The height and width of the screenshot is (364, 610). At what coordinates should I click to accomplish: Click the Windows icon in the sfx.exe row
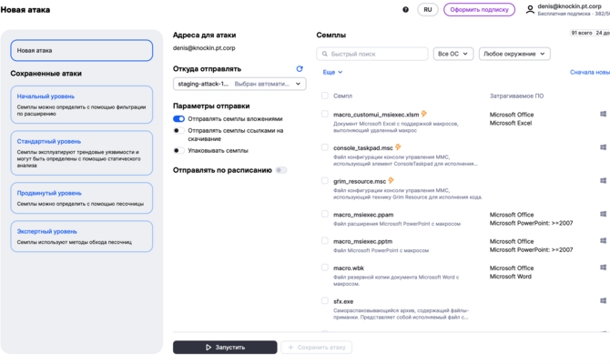tap(603, 301)
